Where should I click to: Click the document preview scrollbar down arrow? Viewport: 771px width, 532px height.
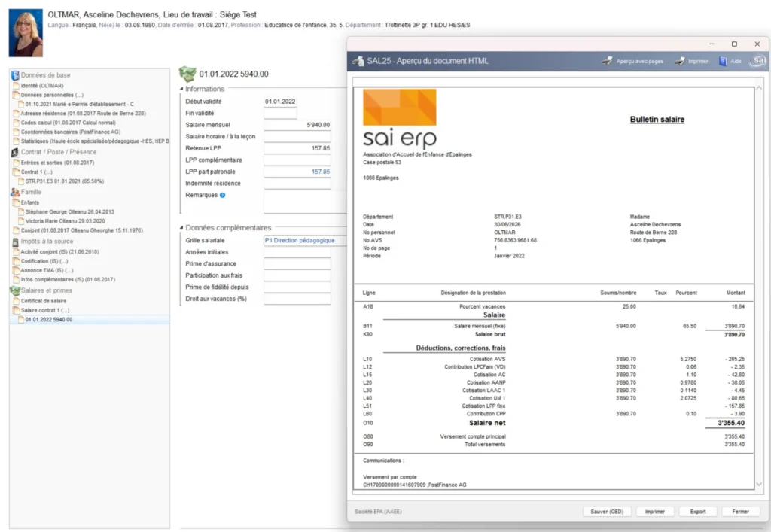[x=759, y=484]
